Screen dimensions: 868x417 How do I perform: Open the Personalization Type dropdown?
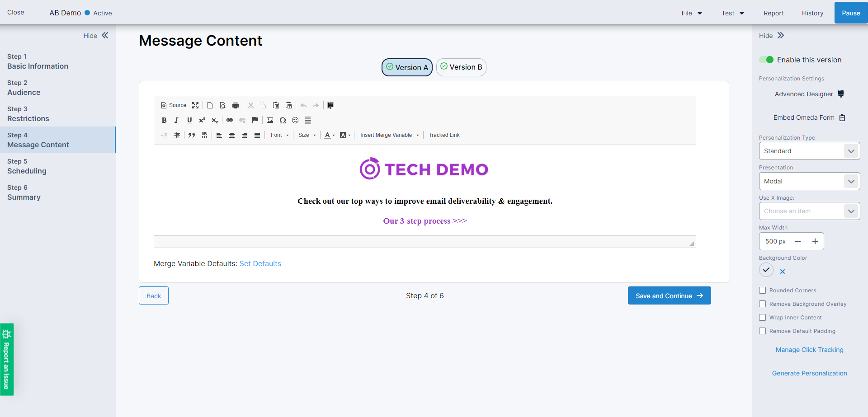(809, 151)
